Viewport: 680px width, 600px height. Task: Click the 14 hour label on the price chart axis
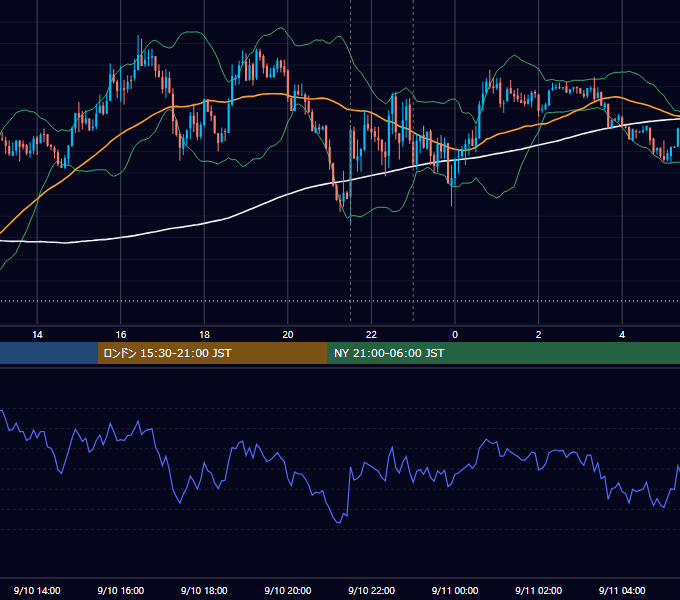click(37, 335)
